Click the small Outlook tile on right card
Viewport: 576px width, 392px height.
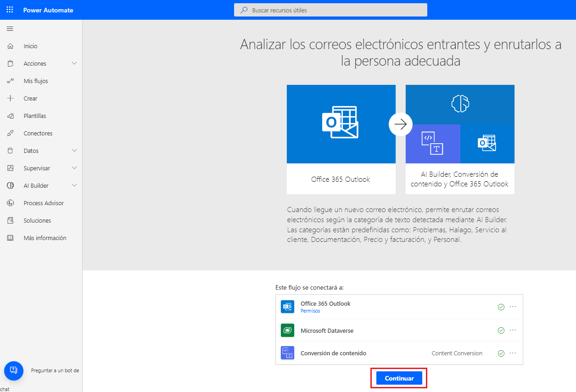(487, 144)
